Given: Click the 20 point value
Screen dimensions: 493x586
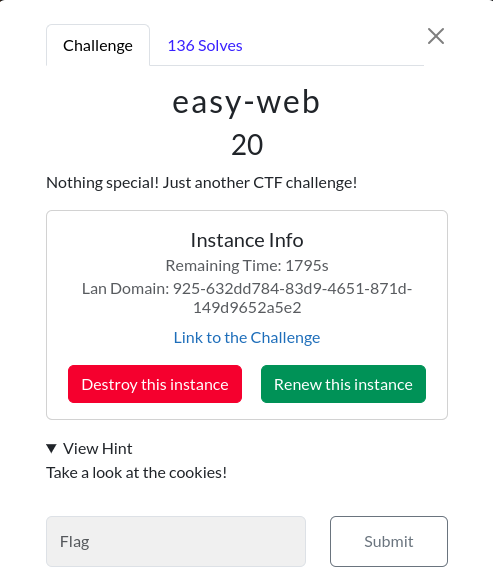Looking at the screenshot, I should coord(247,145).
